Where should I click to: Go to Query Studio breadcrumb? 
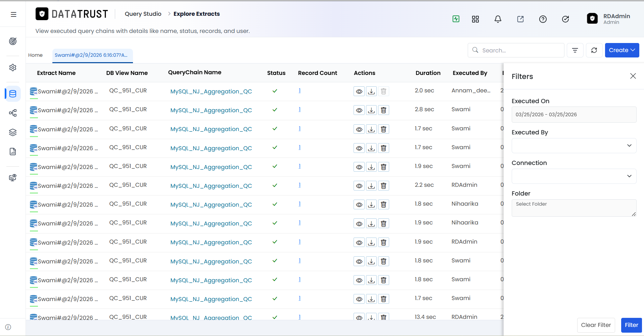pos(143,14)
